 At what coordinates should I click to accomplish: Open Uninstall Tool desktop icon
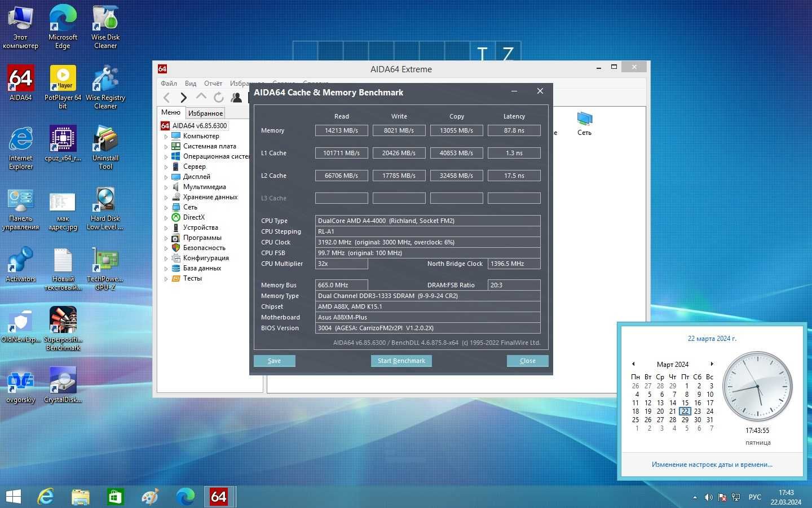pyautogui.click(x=105, y=148)
